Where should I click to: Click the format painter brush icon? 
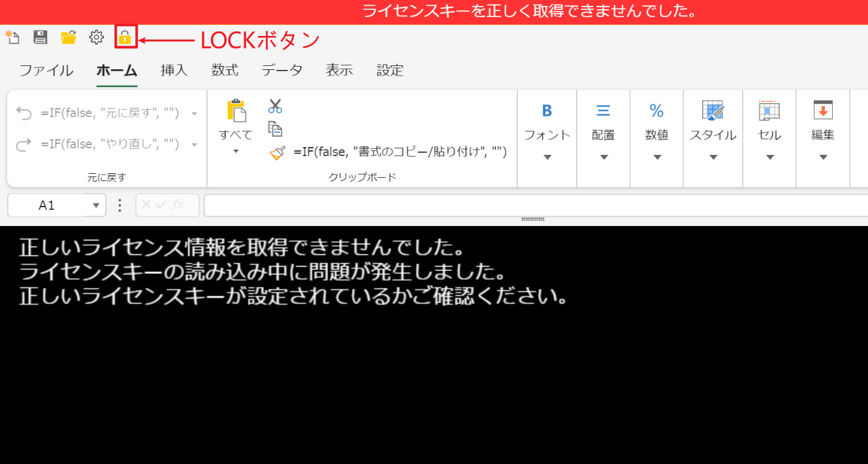[x=277, y=153]
